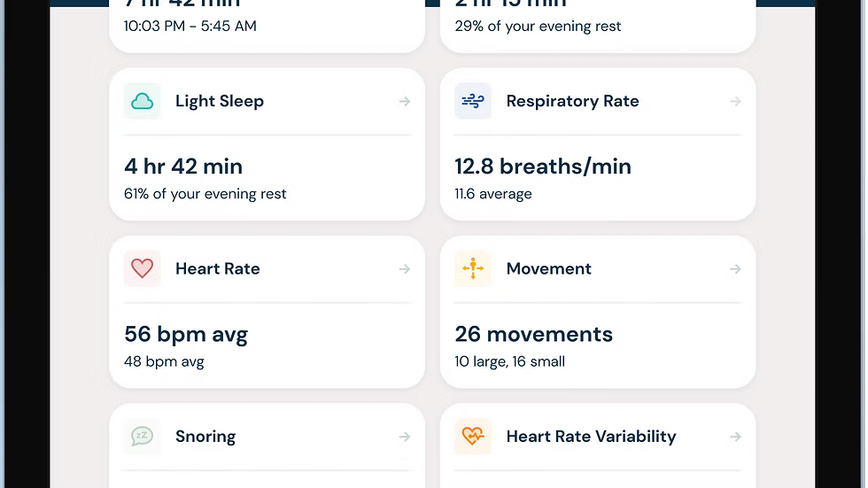Screen dimensions: 868x488
Task: Click the Heart Rate heart icon
Action: coord(143,268)
